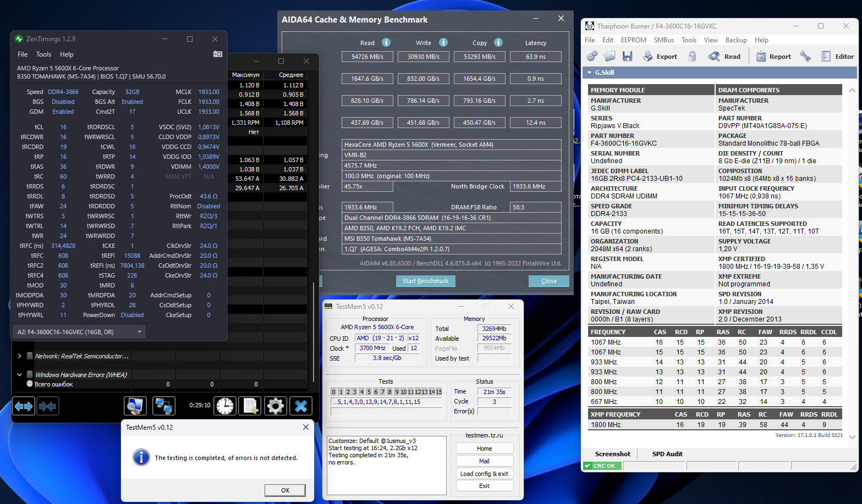Click the open folder icon in Thaiphoon Burner
This screenshot has height=504, width=862.
tap(610, 56)
